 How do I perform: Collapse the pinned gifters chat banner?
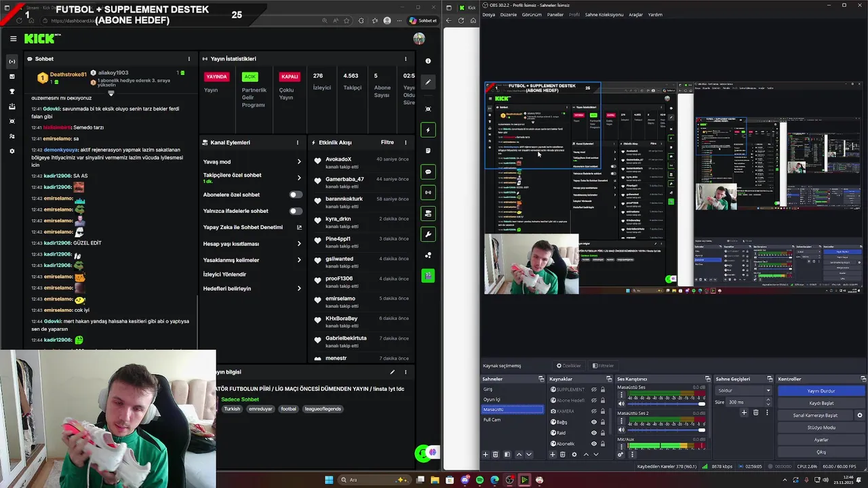tap(111, 94)
